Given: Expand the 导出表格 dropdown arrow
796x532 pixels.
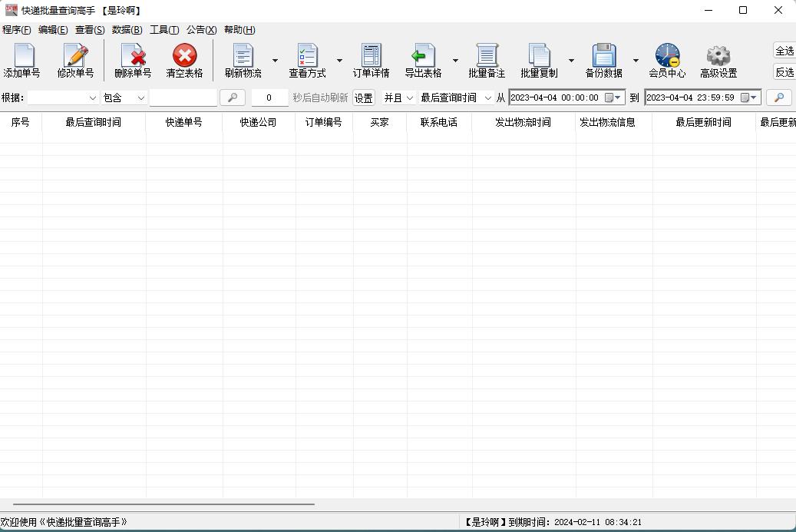Looking at the screenshot, I should (x=455, y=61).
